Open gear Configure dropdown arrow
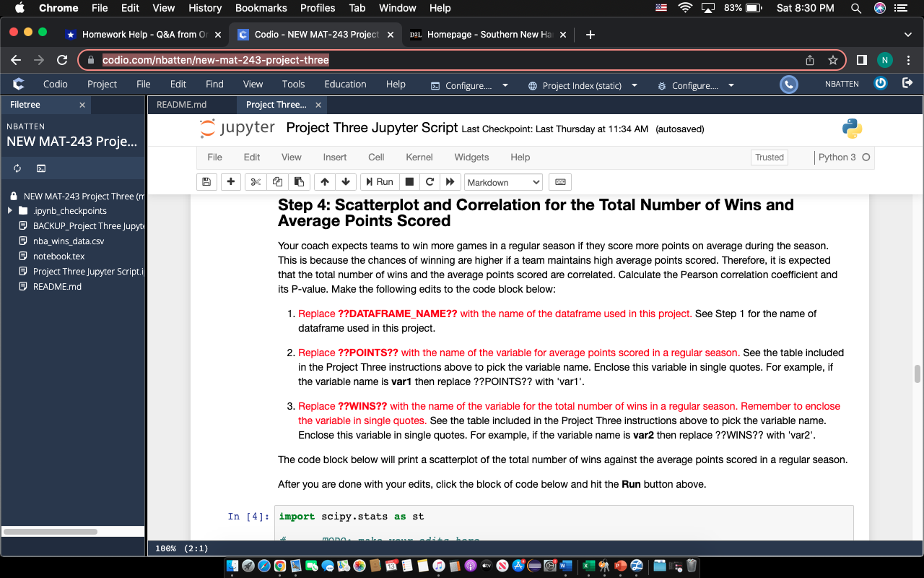The width and height of the screenshot is (924, 578). click(731, 85)
